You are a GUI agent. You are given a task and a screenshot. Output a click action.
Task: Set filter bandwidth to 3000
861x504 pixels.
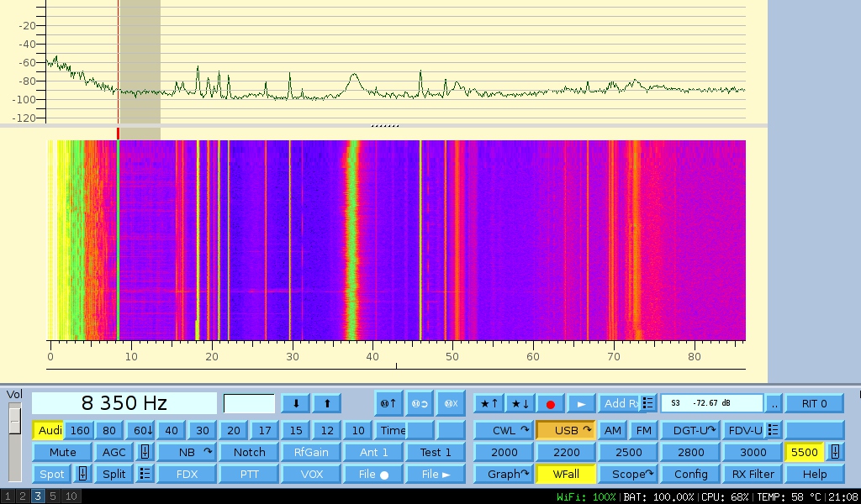tap(753, 452)
